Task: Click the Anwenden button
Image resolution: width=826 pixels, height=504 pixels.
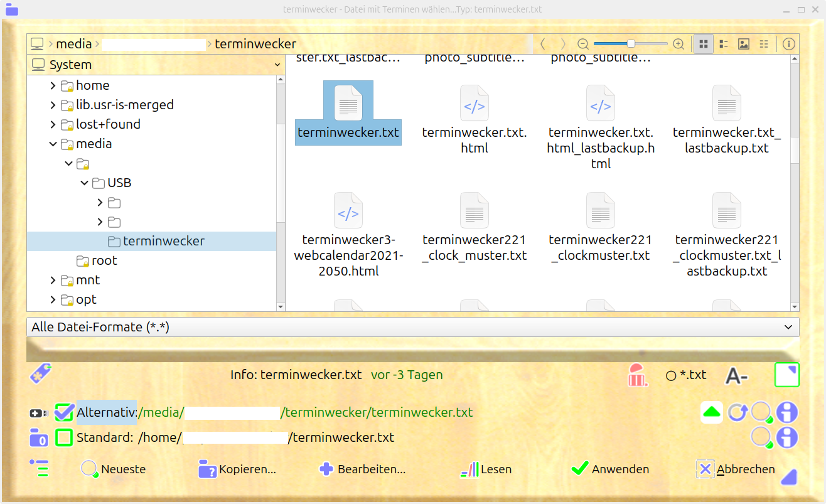Action: [x=610, y=469]
